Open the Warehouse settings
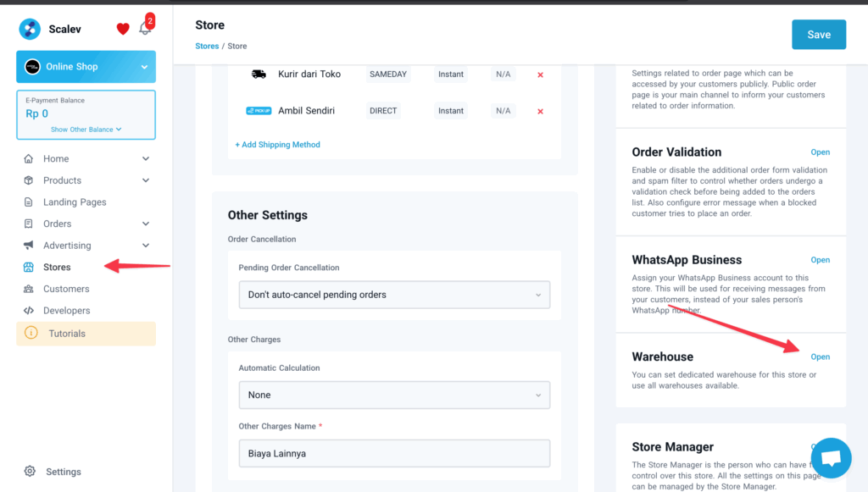868x492 pixels. [820, 357]
